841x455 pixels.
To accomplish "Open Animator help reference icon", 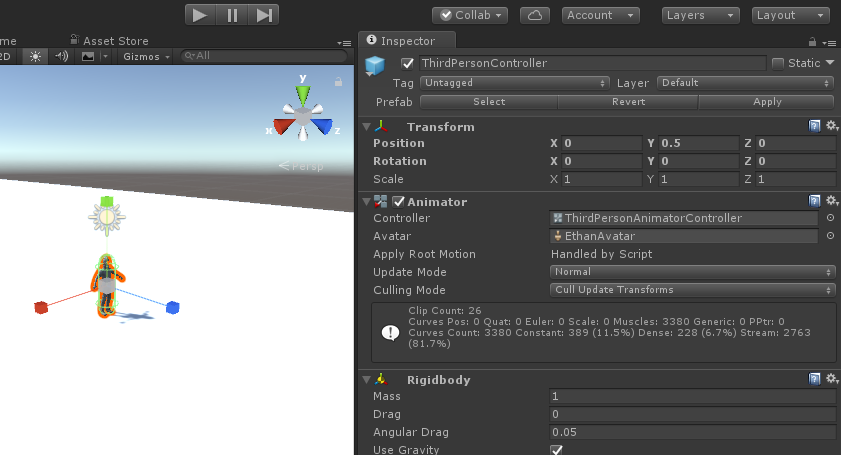I will (x=814, y=201).
